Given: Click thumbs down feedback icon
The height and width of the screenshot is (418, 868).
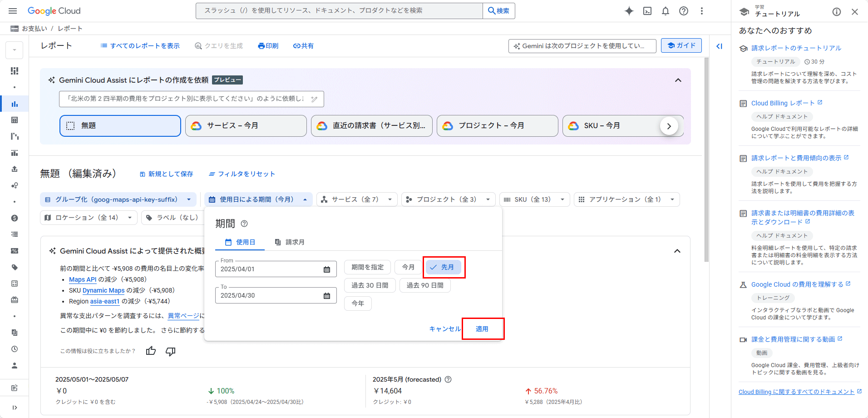Looking at the screenshot, I should tap(170, 351).
